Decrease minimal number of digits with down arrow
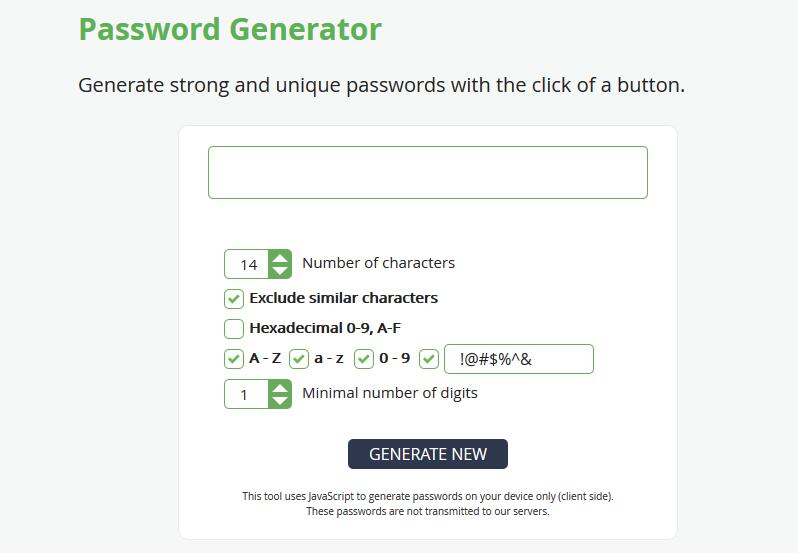 point(280,401)
